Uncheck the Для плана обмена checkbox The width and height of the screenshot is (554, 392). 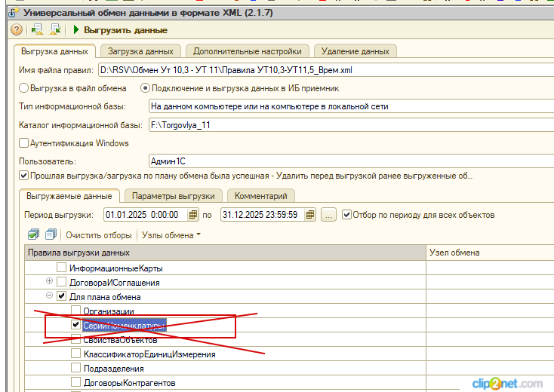point(61,296)
